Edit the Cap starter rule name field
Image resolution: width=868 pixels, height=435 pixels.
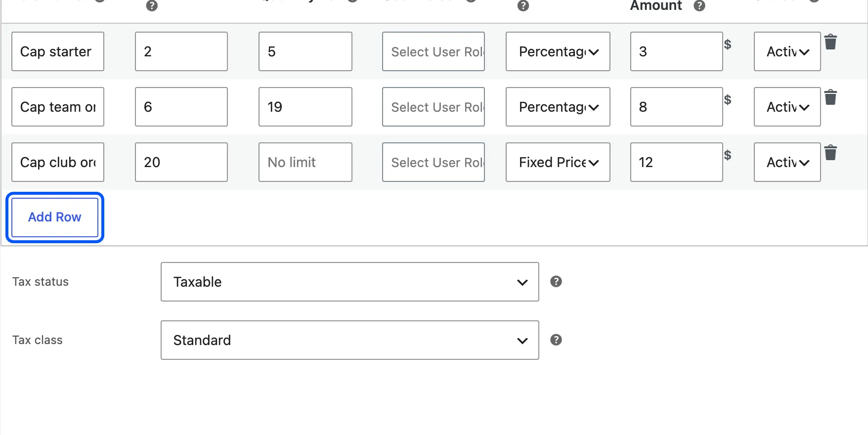[58, 51]
